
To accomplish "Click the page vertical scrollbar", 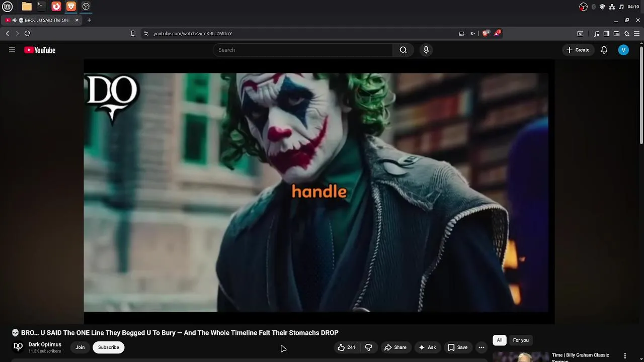I will (641, 96).
